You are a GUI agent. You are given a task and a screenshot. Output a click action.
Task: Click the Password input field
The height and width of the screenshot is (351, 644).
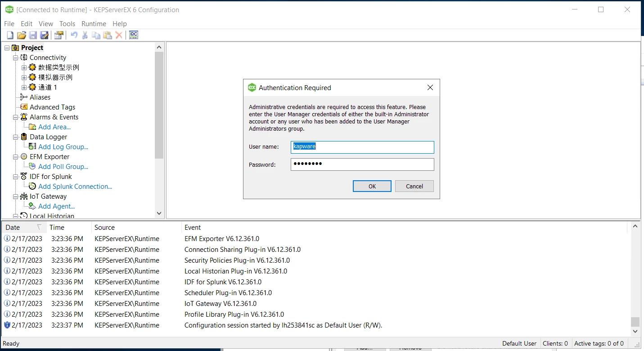[362, 164]
